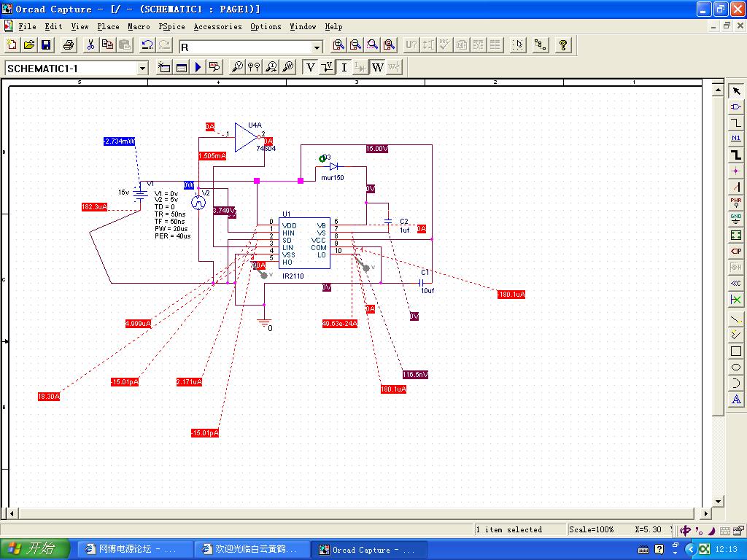
Task: Select the Place Hierarchical Block tool
Action: (x=736, y=236)
